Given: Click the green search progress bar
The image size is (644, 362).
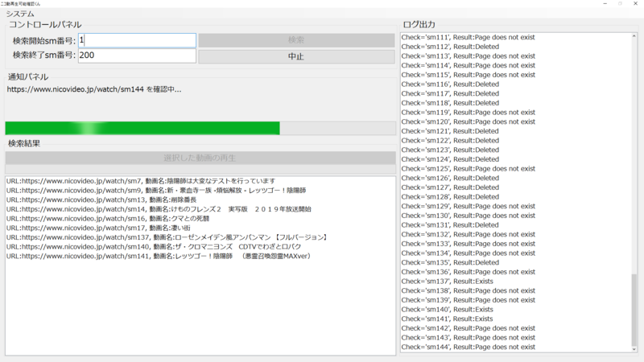Looking at the screenshot, I should point(142,128).
